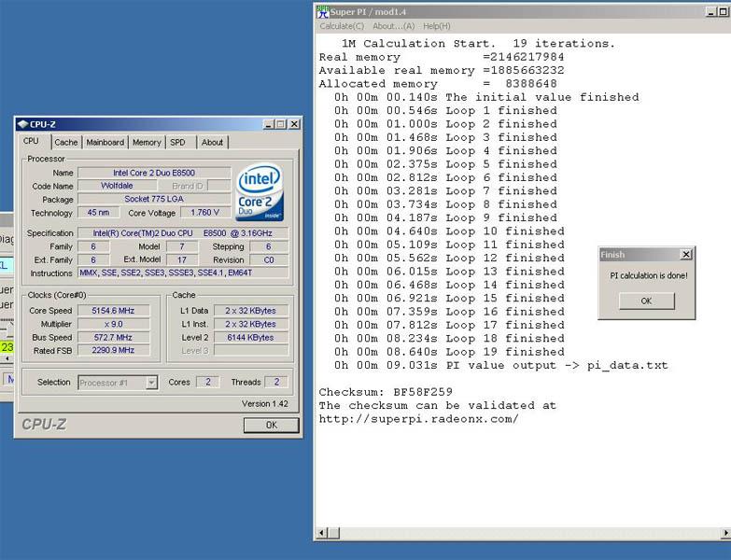The height and width of the screenshot is (560, 731).
Task: Open the Help(H) menu in Super PI
Action: pos(437,26)
